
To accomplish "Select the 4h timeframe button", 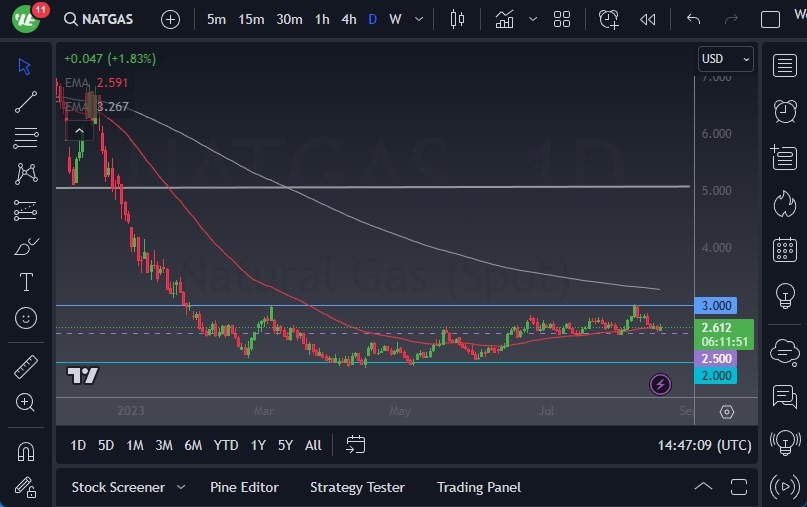I will coord(348,19).
